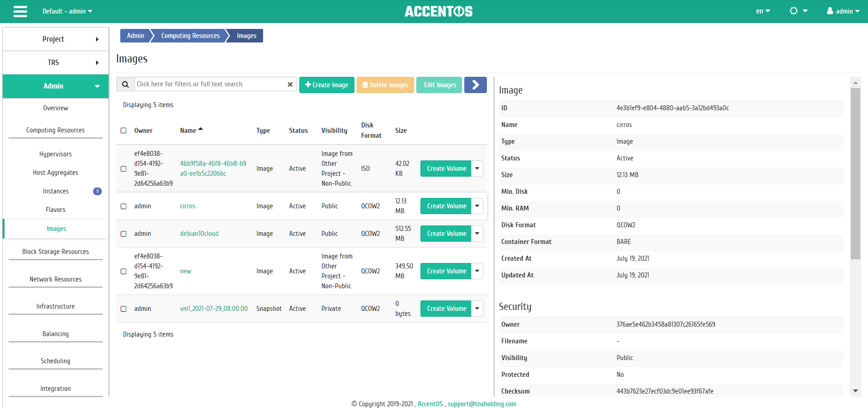Expand the TRS sidebar section
The width and height of the screenshot is (868, 408).
56,62
